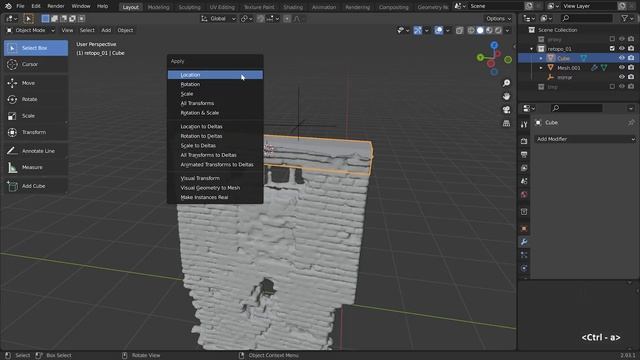Toggle viewport overlays display
The image size is (640, 360).
point(439,31)
